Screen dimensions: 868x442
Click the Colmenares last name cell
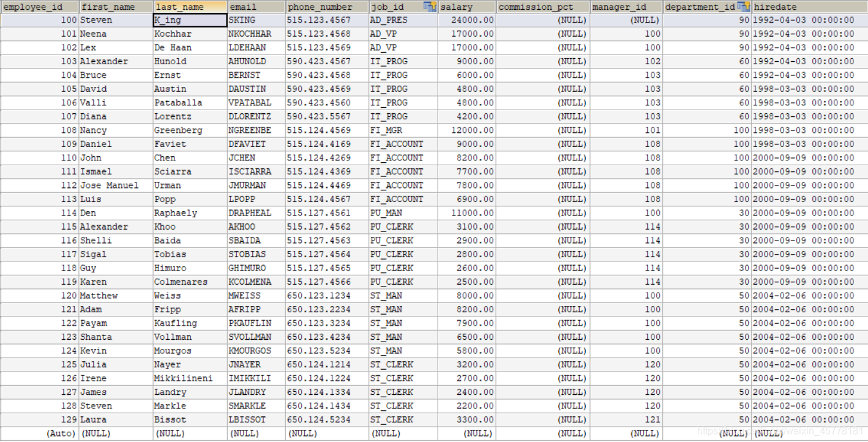(190, 282)
